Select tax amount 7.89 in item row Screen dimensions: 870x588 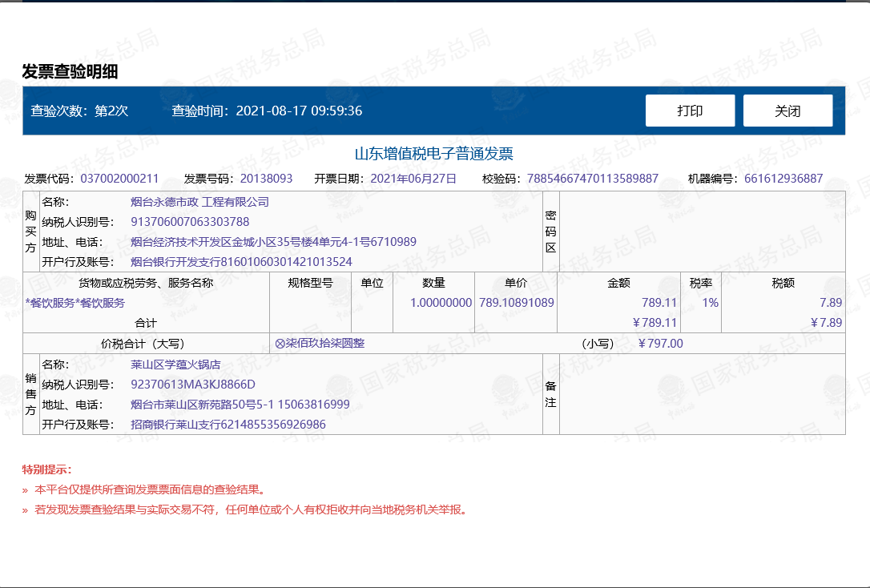[831, 303]
